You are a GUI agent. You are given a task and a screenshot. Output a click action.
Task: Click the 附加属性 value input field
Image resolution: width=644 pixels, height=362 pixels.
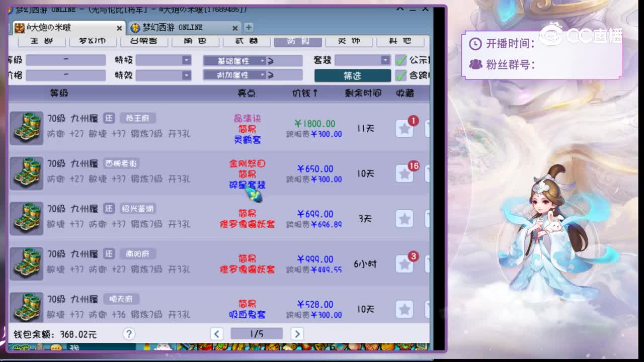tap(289, 75)
